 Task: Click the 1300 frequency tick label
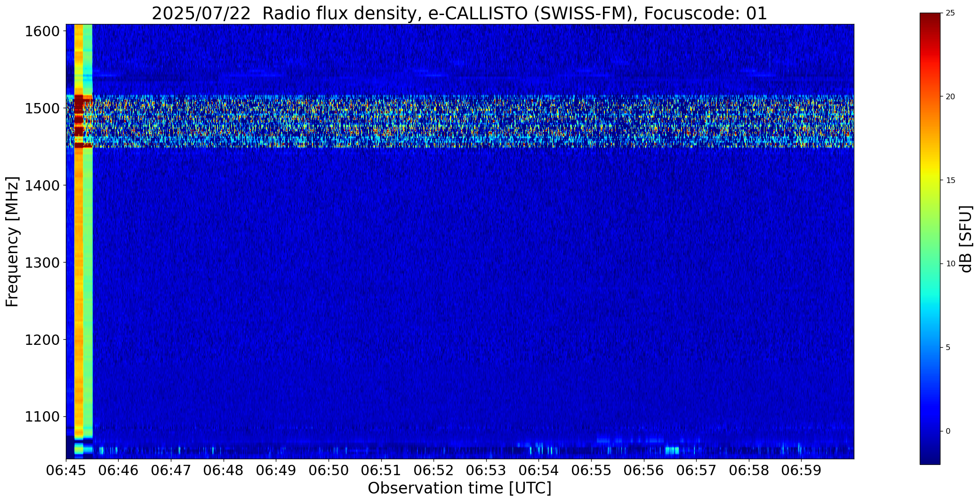click(42, 263)
